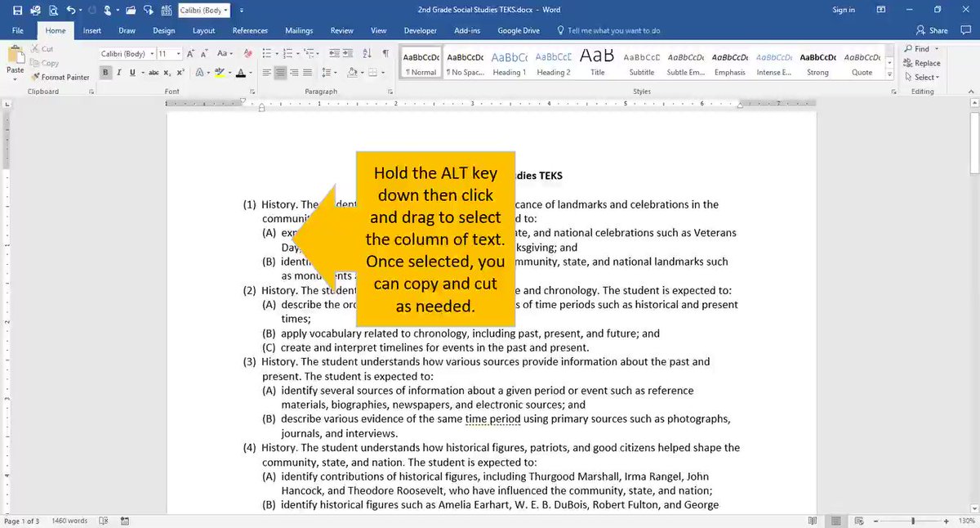This screenshot has width=980, height=528.
Task: Click the zoom slider in status bar
Action: tap(914, 521)
